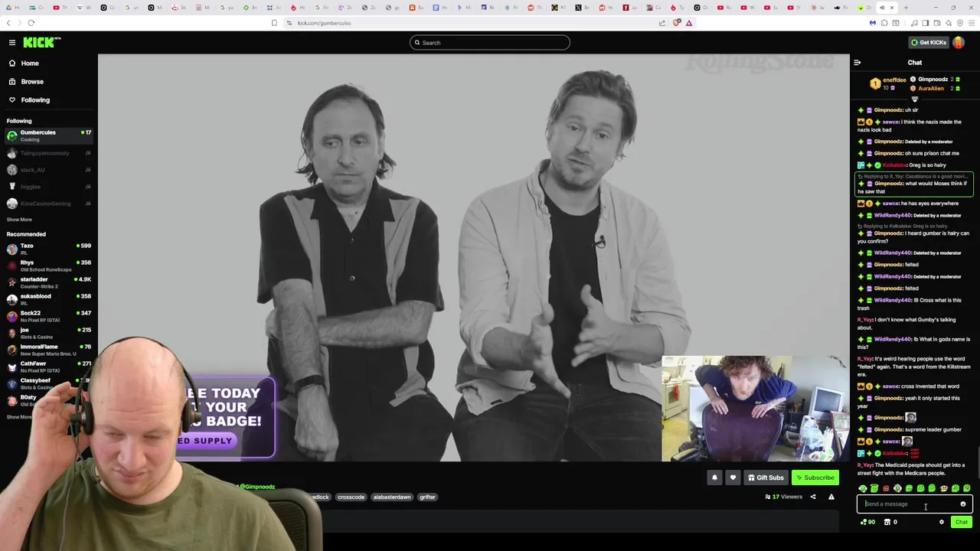
Task: Open the chat shop icon
Action: click(887, 522)
